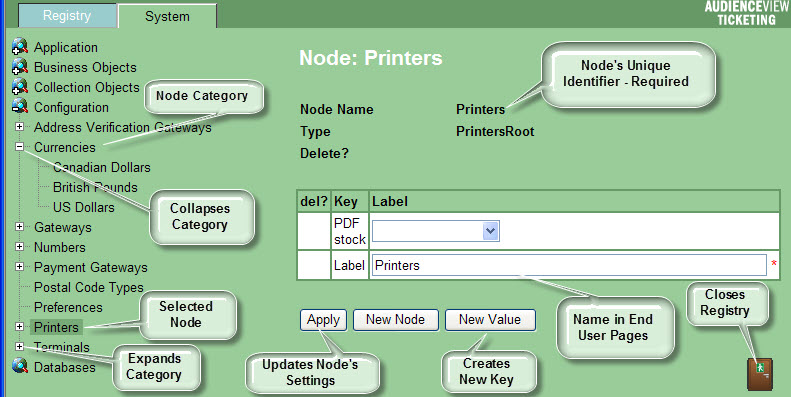Expand the Numbers node

[19, 247]
